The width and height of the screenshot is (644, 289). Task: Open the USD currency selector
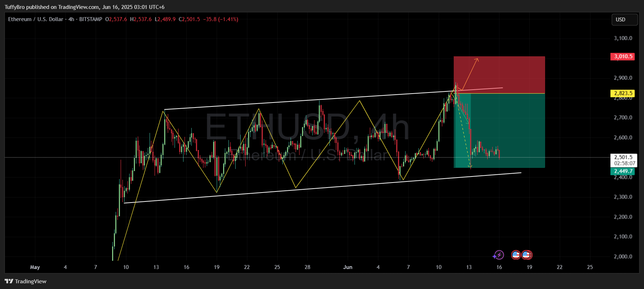click(624, 20)
